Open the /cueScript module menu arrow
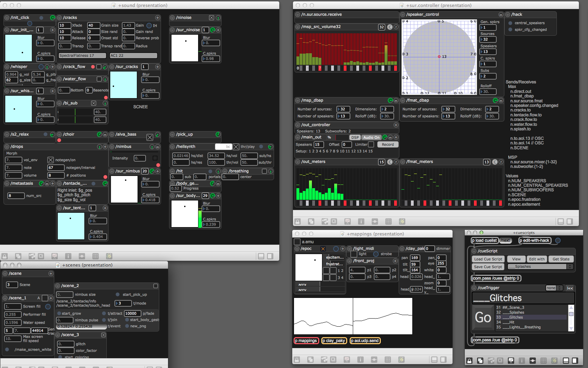 tap(474, 251)
